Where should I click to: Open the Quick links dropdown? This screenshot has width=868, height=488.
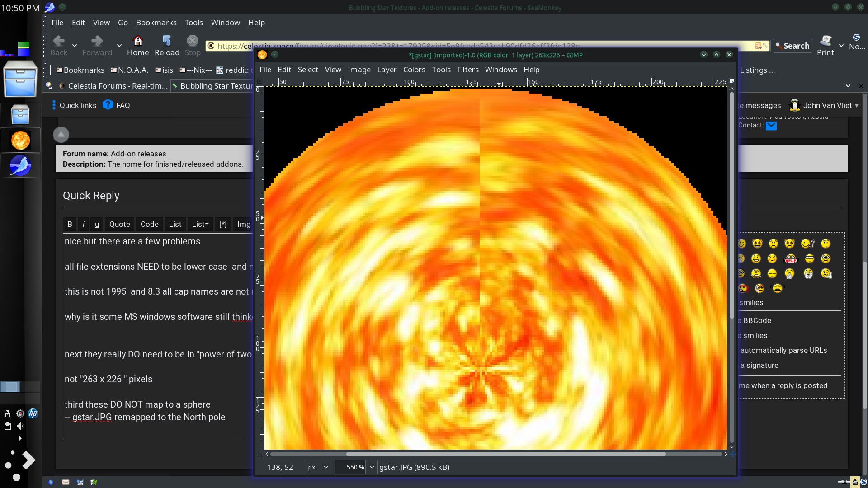coord(75,105)
